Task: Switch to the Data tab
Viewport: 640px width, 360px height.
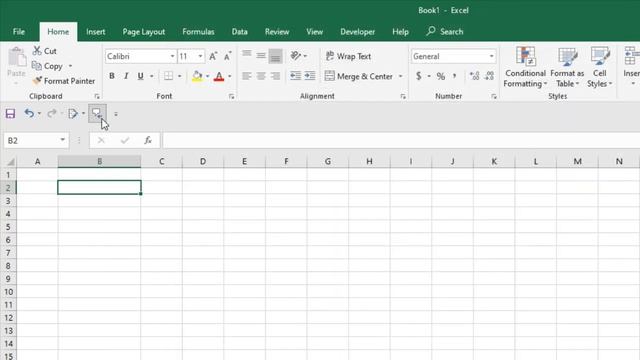Action: pos(240,31)
